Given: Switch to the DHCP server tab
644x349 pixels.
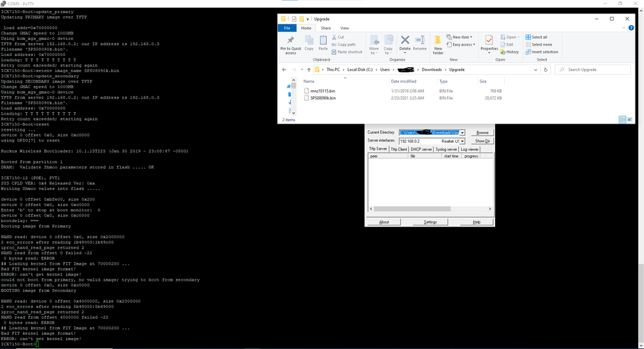Looking at the screenshot, I should tap(421, 149).
